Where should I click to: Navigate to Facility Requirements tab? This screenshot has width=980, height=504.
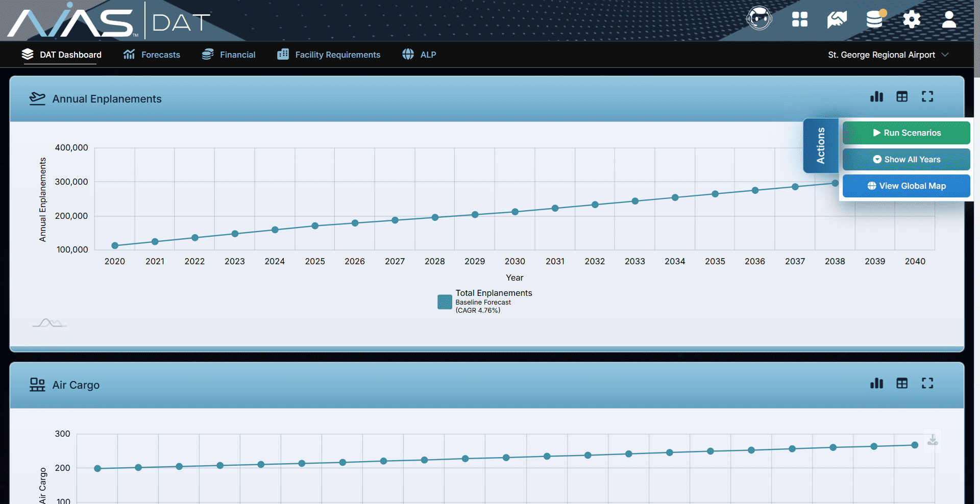pyautogui.click(x=329, y=55)
